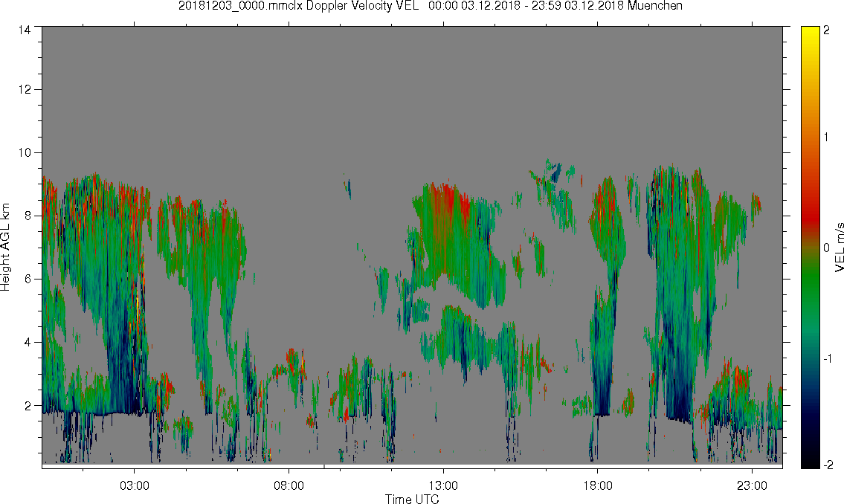Image resolution: width=844 pixels, height=504 pixels.
Task: Click the 'VEL m/s' colorbar label
Action: click(839, 247)
